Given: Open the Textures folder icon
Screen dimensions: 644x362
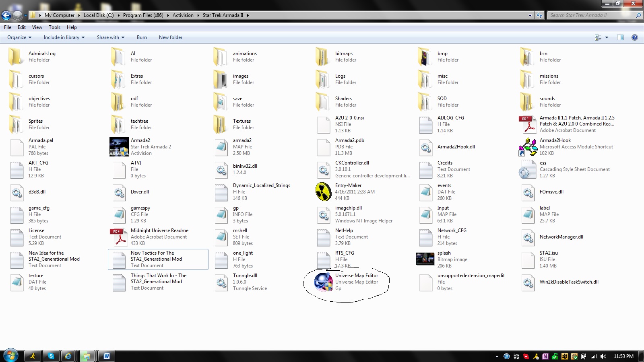Looking at the screenshot, I should click(x=220, y=124).
